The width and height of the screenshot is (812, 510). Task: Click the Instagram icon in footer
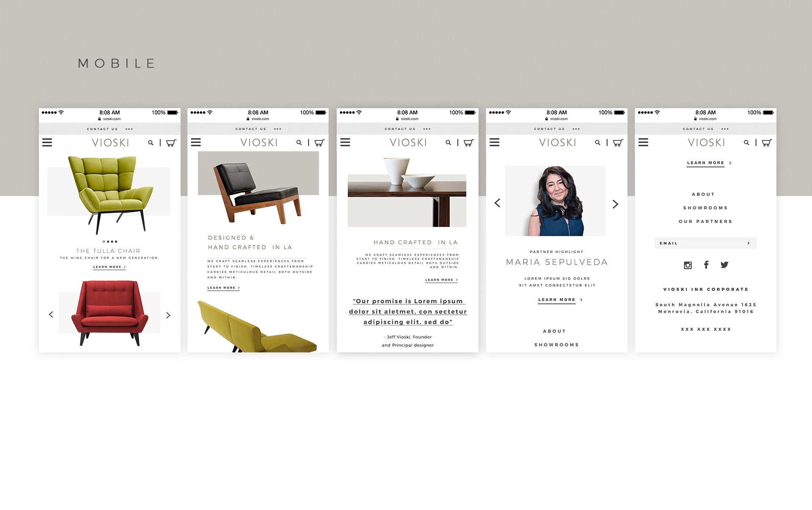(688, 265)
